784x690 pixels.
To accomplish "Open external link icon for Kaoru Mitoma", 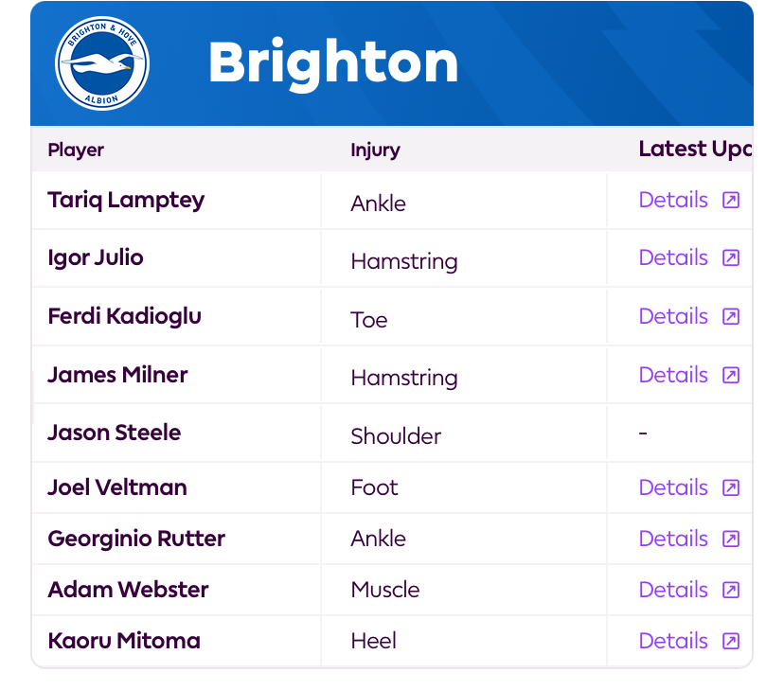I will pos(730,641).
